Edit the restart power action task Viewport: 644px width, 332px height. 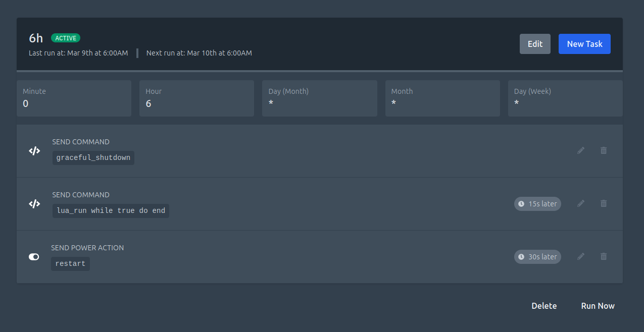click(581, 256)
